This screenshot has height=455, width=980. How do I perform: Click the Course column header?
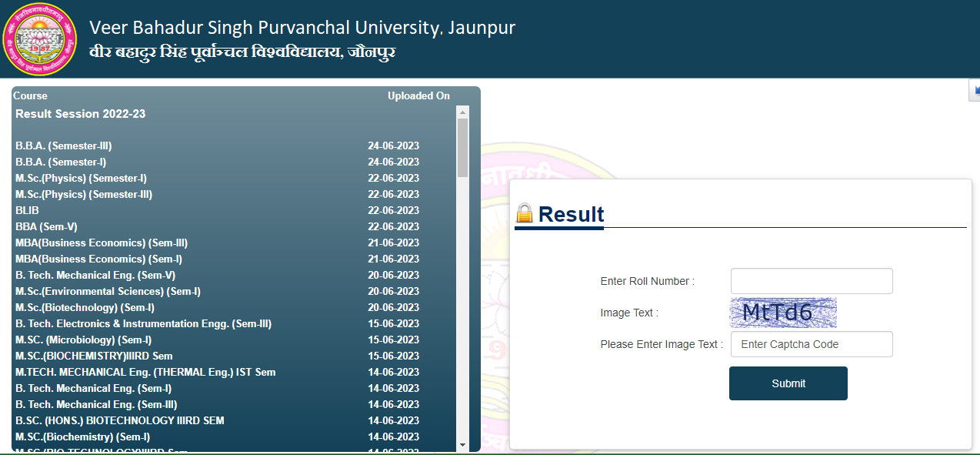coord(30,96)
